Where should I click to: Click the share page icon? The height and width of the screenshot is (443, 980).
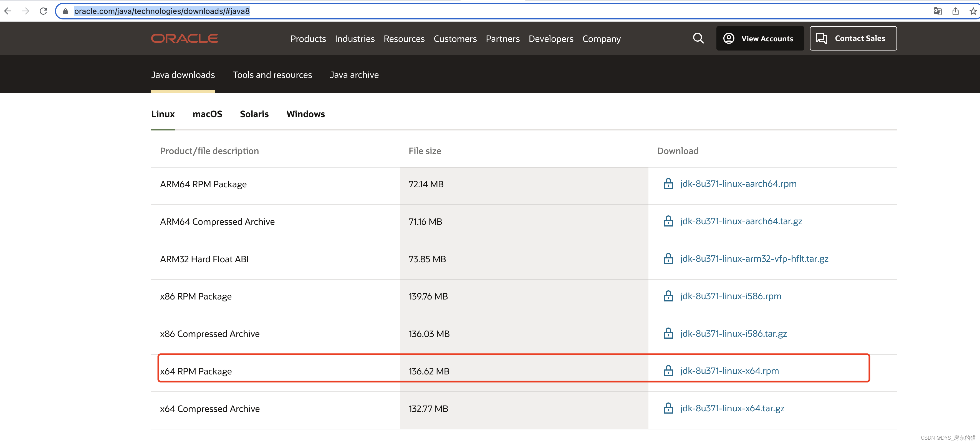tap(955, 11)
